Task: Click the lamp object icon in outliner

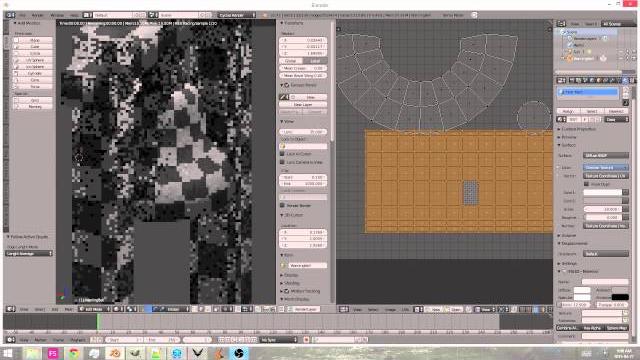Action: pyautogui.click(x=570, y=52)
